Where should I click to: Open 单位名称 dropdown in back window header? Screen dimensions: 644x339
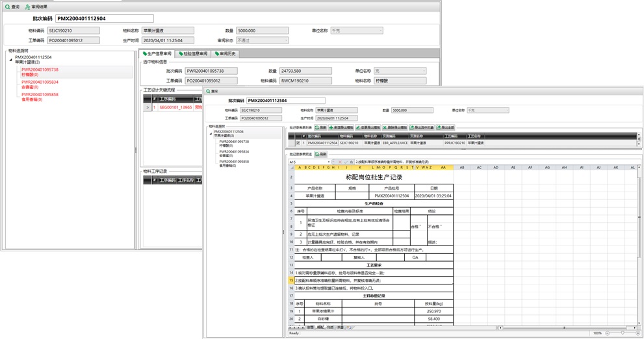tap(381, 31)
